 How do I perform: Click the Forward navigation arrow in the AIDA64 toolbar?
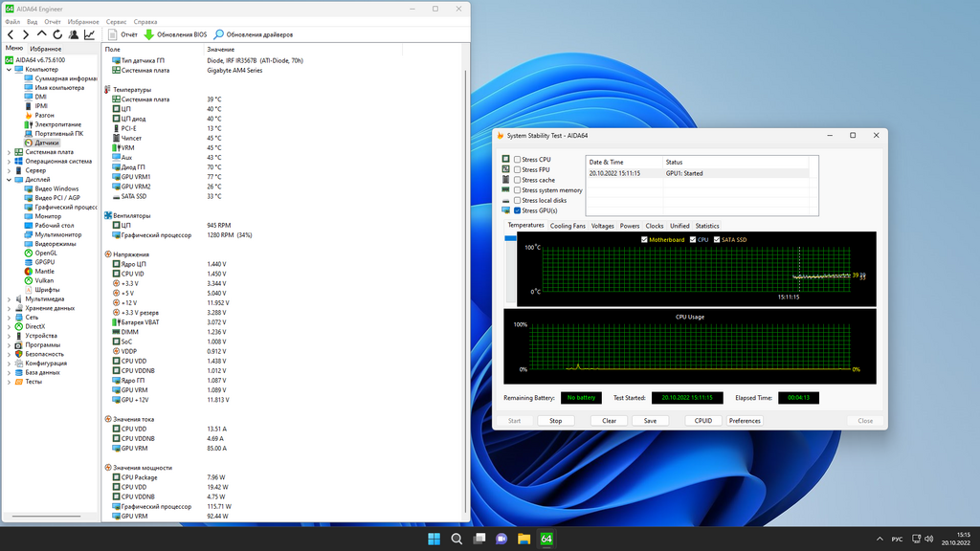(x=26, y=34)
